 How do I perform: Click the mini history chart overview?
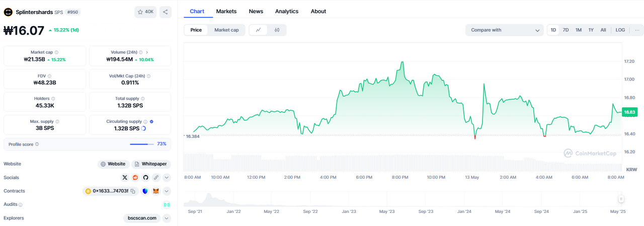tap(403, 199)
